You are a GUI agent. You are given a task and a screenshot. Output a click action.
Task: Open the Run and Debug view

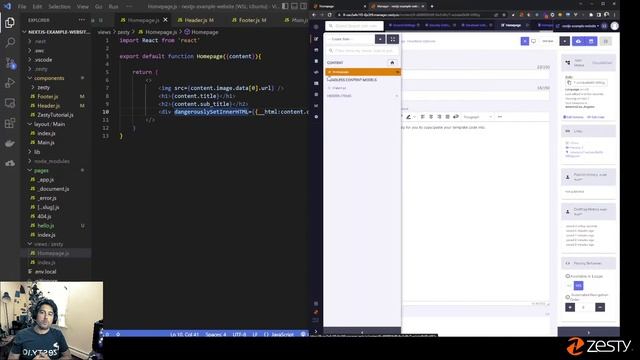click(10, 83)
